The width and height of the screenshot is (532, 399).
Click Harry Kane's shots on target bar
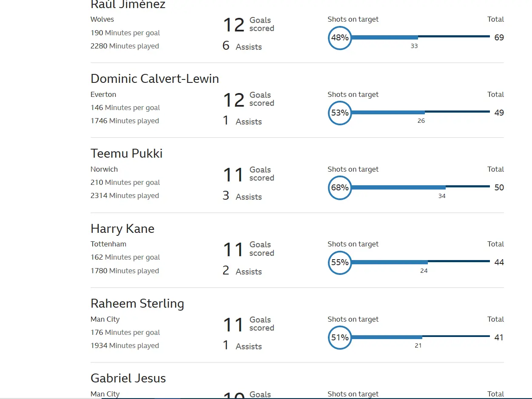pyautogui.click(x=389, y=262)
